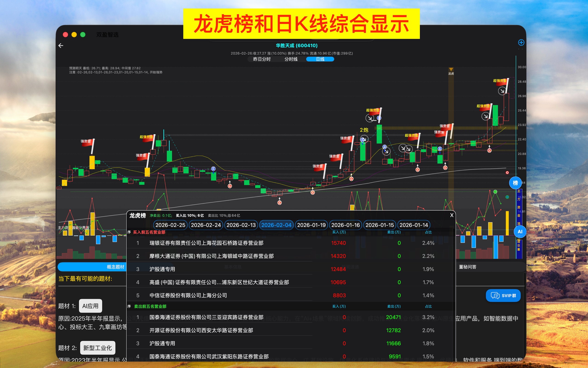Select the 高盛(中国)证券 世纪大道 row

tap(291, 282)
